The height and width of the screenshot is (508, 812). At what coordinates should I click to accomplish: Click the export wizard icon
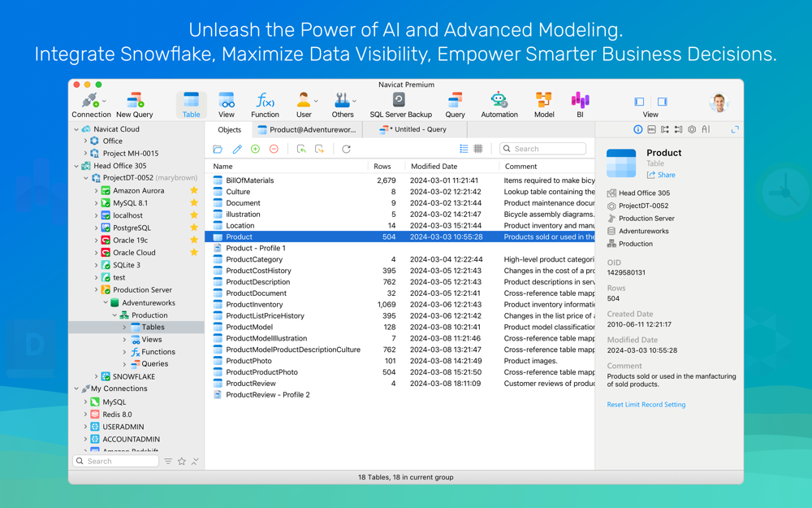(x=319, y=150)
